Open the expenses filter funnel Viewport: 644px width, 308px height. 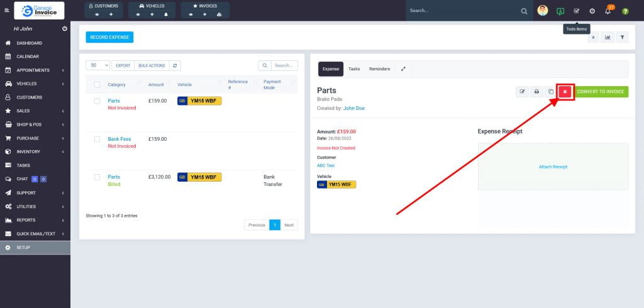point(622,37)
